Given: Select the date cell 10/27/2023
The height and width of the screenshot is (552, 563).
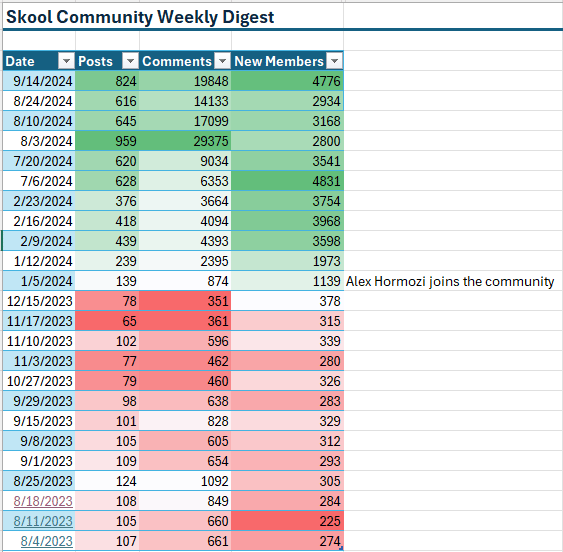Looking at the screenshot, I should tap(39, 381).
